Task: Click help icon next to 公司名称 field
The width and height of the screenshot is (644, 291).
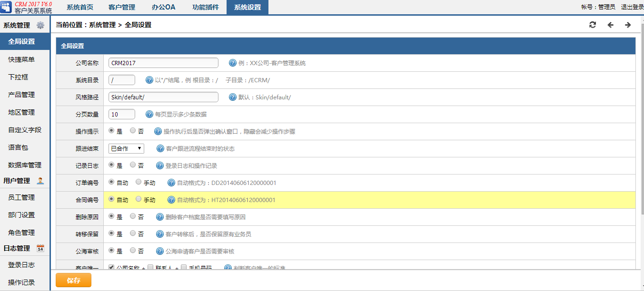Action: pos(233,63)
